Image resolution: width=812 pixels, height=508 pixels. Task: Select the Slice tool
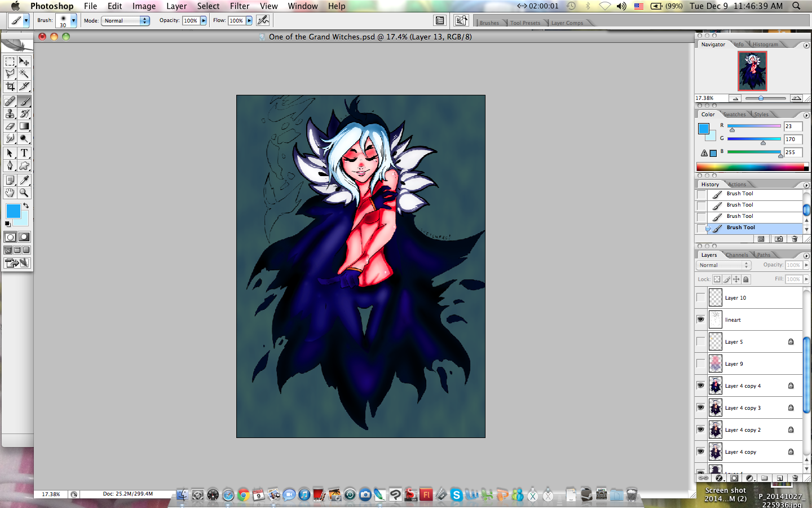24,86
